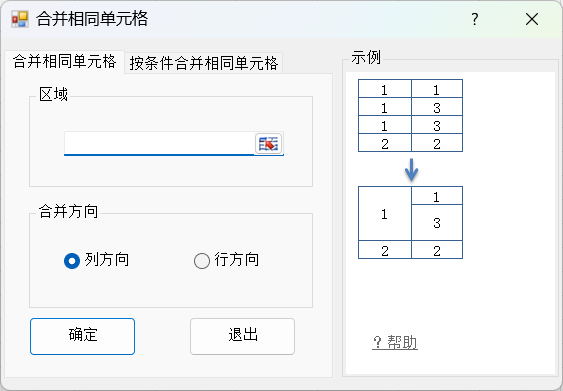Viewport: 563px width, 391px height.
Task: Click the 退出 button
Action: (242, 336)
